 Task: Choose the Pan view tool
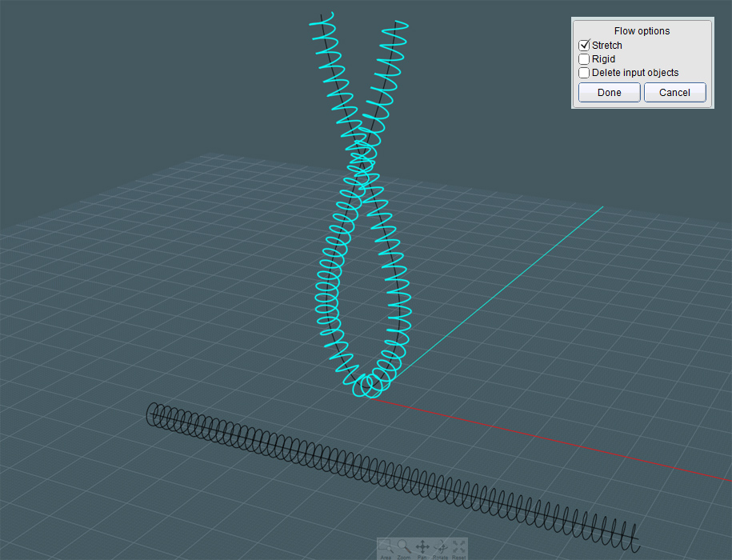point(422,550)
